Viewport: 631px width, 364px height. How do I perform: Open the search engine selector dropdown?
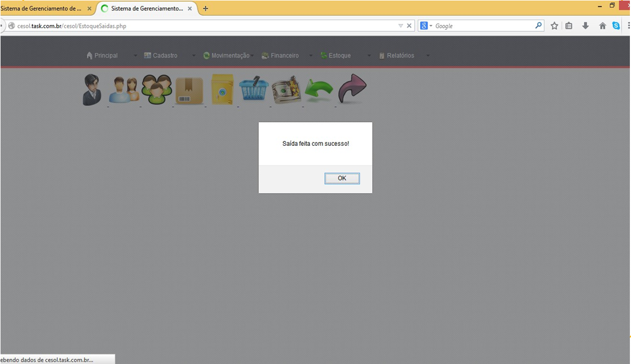pyautogui.click(x=426, y=26)
